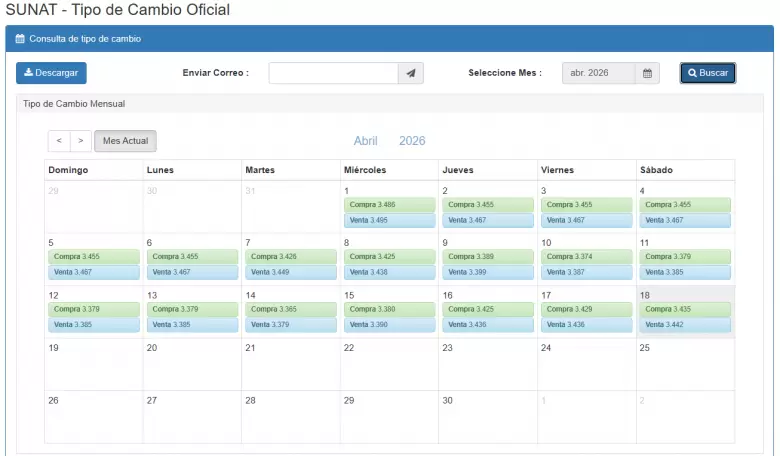Click Venta 3.442 on April 18

(685, 325)
